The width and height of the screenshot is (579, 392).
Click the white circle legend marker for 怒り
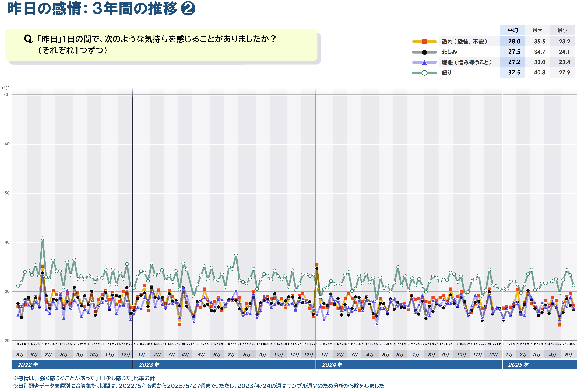tap(424, 73)
